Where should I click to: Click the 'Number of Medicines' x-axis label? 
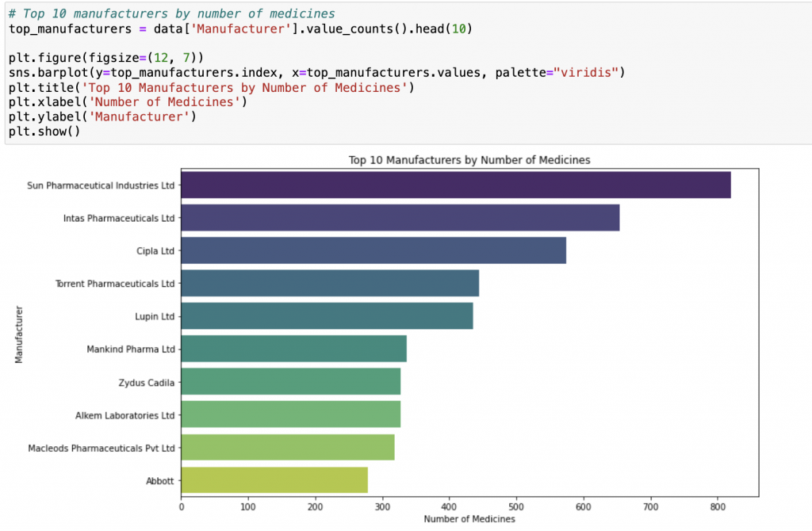click(469, 518)
